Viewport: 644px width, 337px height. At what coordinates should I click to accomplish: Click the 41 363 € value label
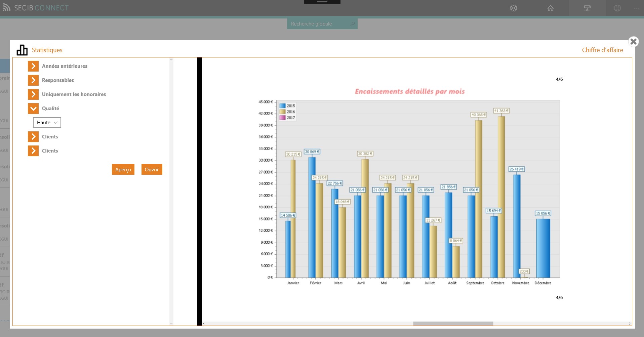pyautogui.click(x=501, y=111)
